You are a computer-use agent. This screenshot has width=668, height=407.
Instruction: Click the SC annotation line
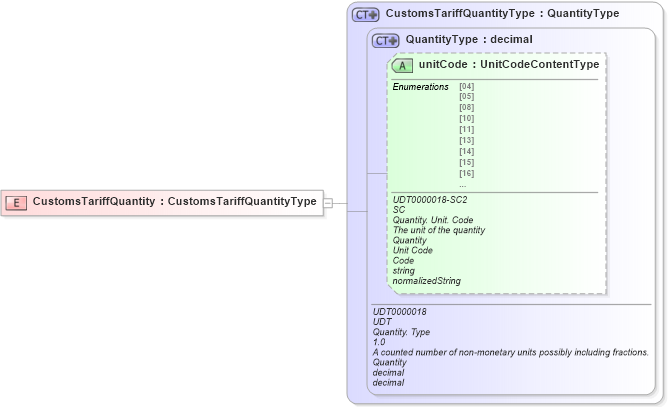coord(399,210)
